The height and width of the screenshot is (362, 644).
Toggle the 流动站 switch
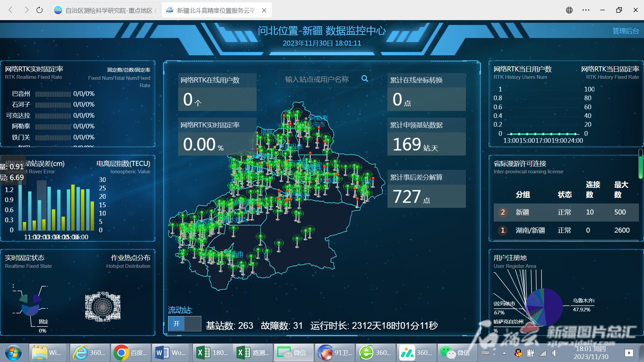tap(184, 324)
